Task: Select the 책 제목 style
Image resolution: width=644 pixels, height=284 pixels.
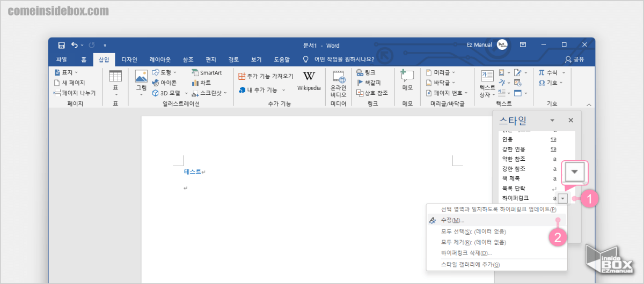Action: point(530,178)
